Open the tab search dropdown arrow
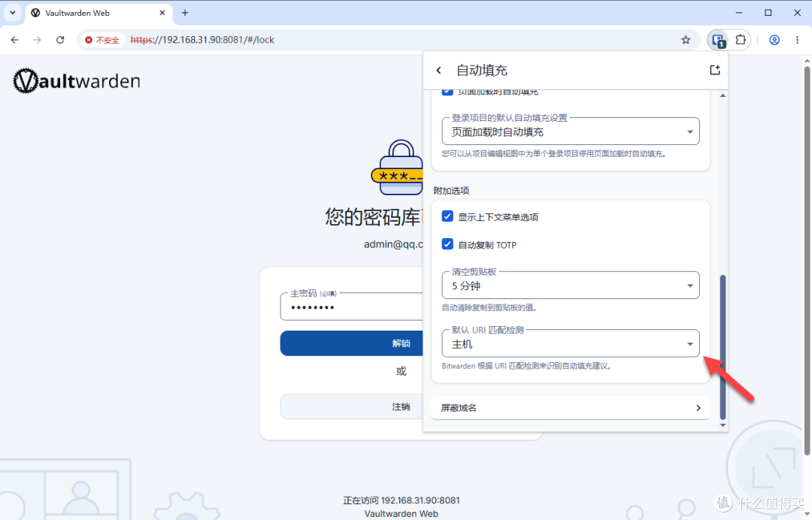The image size is (812, 520). click(13, 13)
